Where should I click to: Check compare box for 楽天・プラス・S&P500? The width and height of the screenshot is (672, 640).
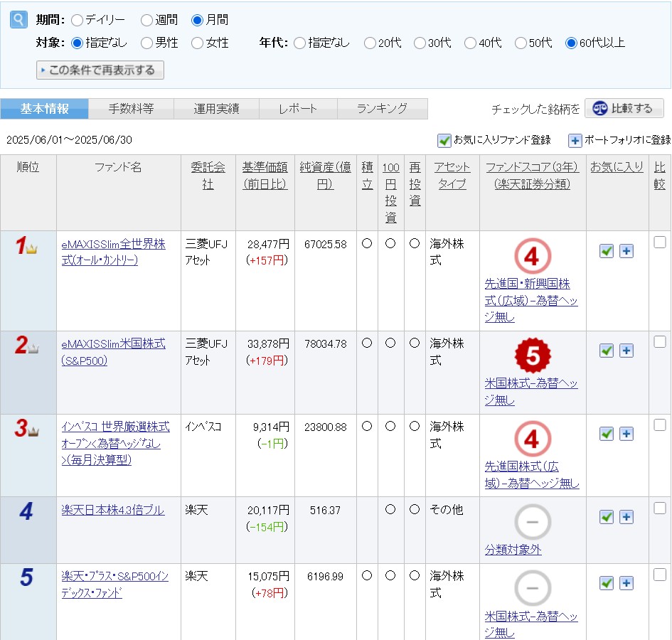pyautogui.click(x=660, y=574)
